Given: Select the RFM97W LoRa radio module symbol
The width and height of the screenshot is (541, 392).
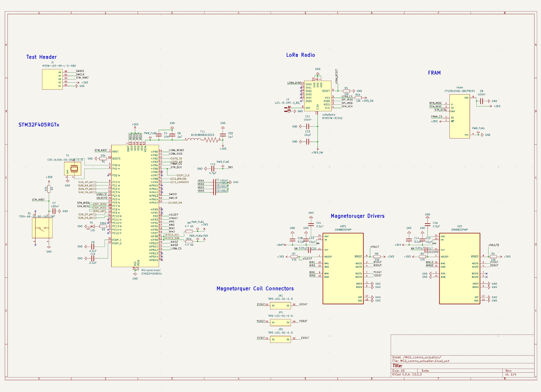Looking at the screenshot, I should [x=317, y=96].
